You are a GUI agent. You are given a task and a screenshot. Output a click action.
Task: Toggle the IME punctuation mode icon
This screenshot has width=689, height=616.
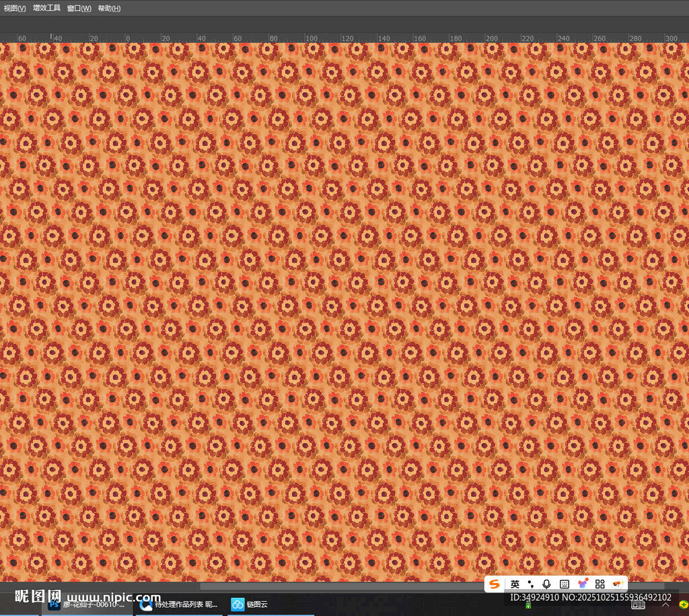531,584
